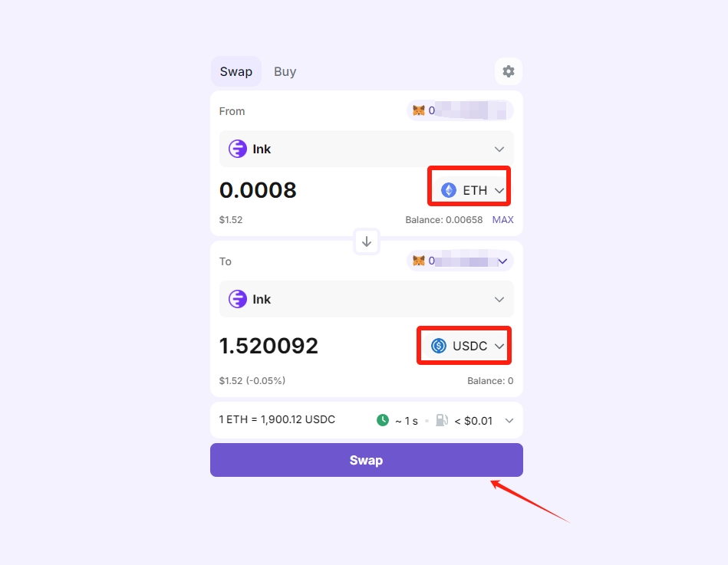The height and width of the screenshot is (565, 728).
Task: Click the green clock time estimate icon
Action: 383,420
